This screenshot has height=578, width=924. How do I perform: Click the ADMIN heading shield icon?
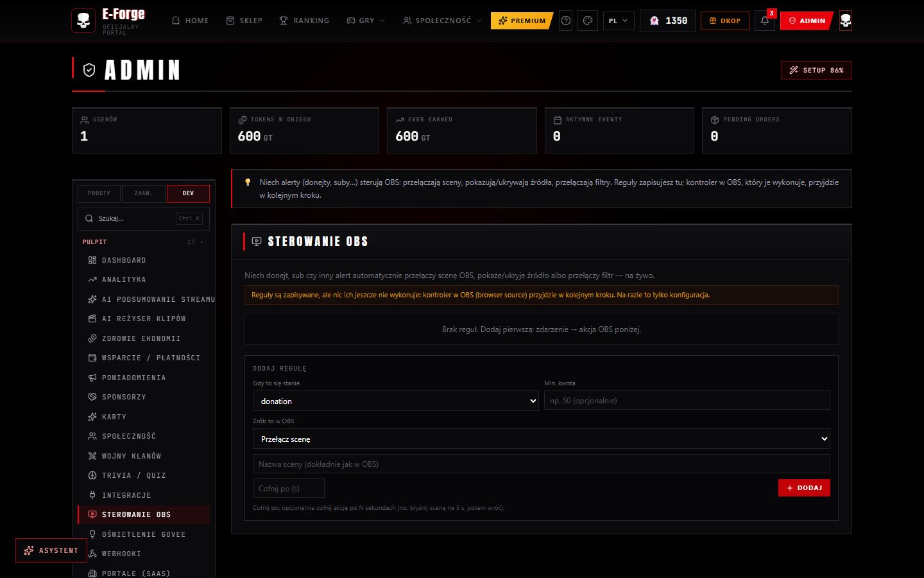[x=89, y=70]
